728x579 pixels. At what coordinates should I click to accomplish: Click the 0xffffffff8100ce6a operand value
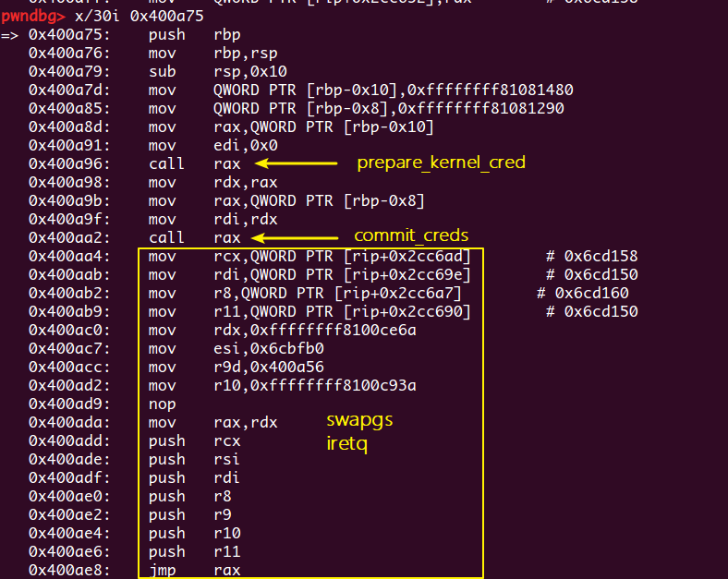pyautogui.click(x=337, y=330)
